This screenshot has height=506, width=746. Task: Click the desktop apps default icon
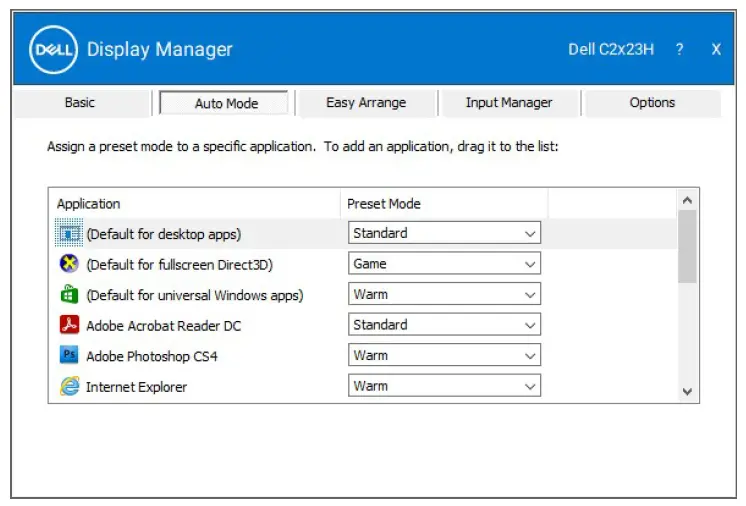pos(69,234)
